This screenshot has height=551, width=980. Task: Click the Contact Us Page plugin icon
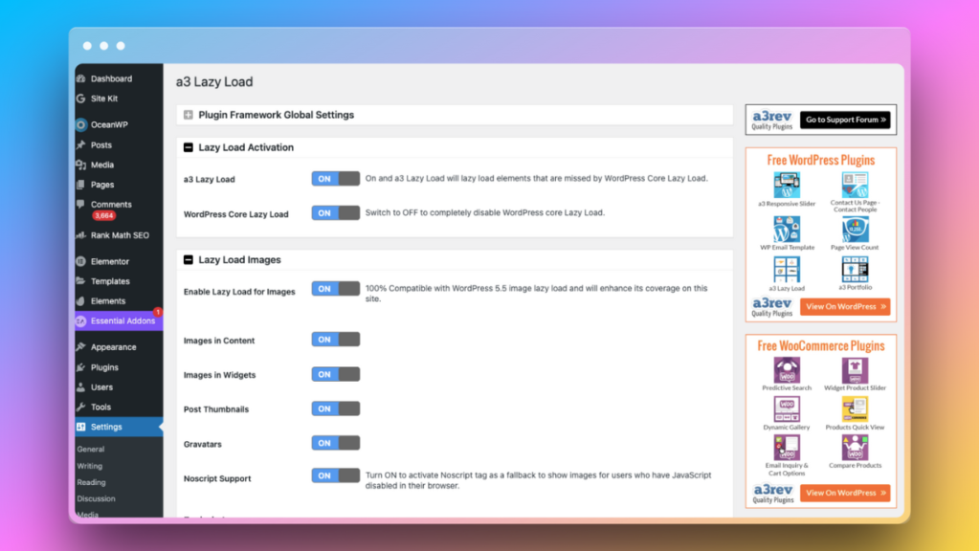tap(855, 185)
